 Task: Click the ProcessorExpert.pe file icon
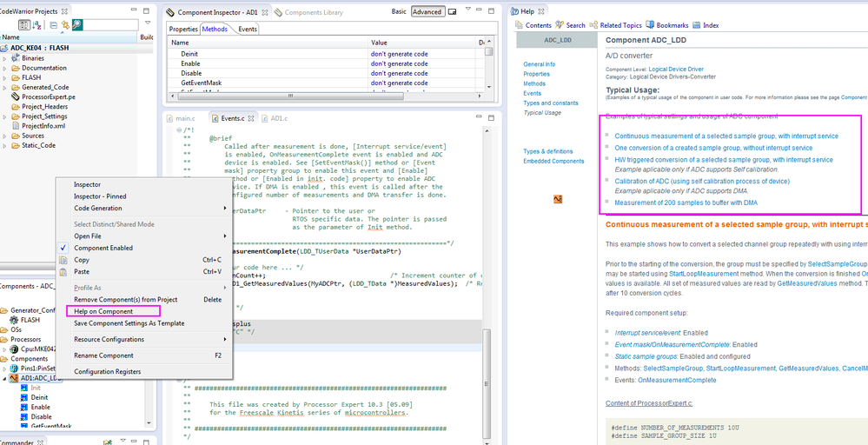point(15,96)
